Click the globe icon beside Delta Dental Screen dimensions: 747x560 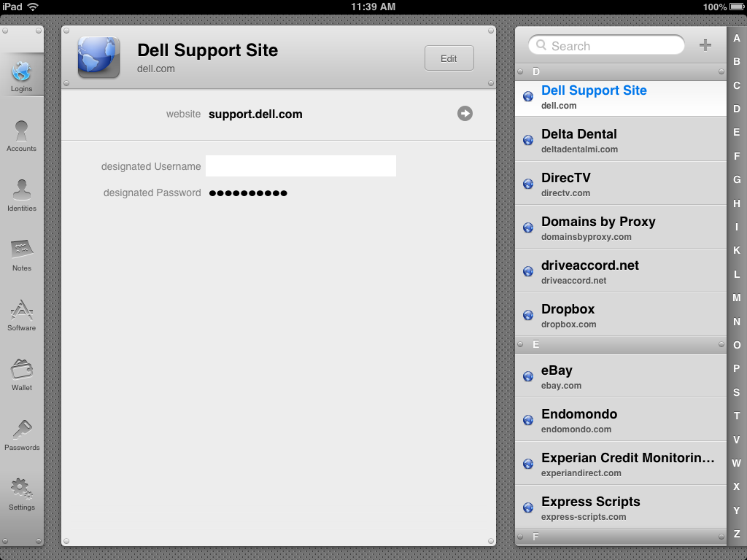528,140
